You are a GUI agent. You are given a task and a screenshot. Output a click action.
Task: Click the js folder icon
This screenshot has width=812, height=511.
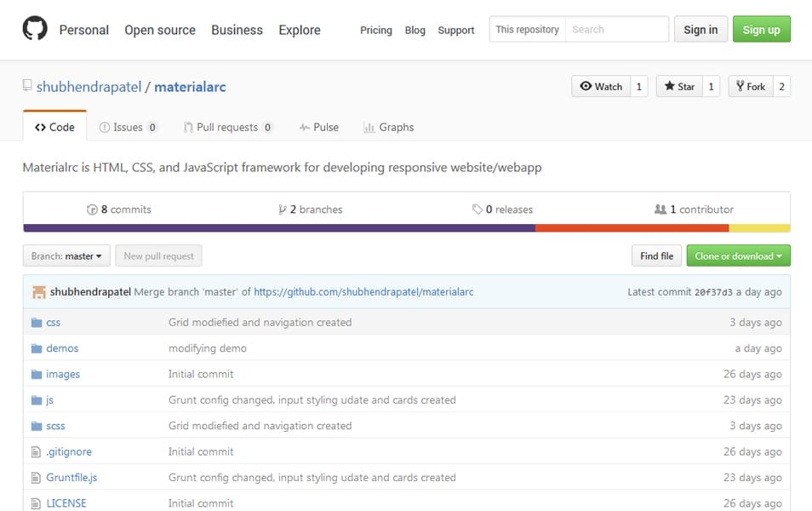(x=37, y=400)
